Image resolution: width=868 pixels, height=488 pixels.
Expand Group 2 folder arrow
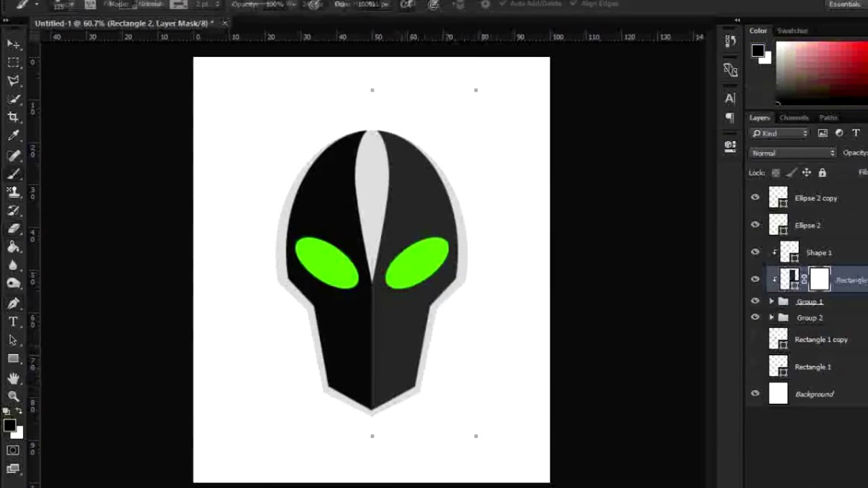(771, 317)
